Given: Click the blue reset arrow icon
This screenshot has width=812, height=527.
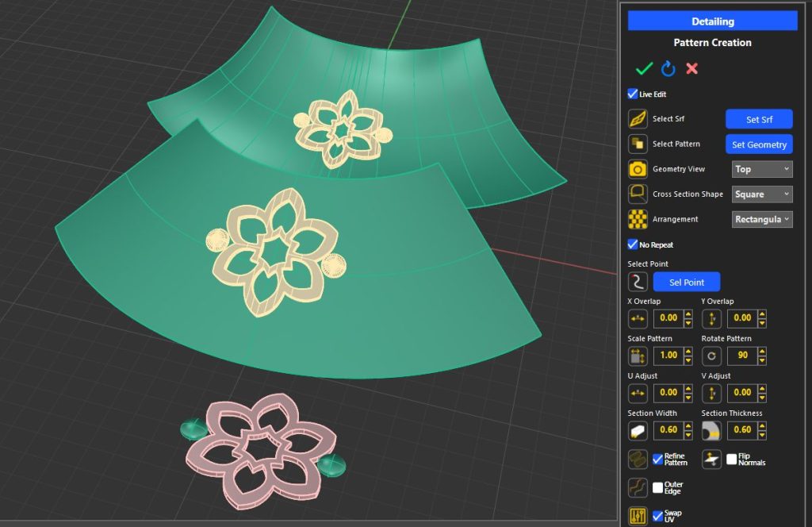Looking at the screenshot, I should (668, 69).
